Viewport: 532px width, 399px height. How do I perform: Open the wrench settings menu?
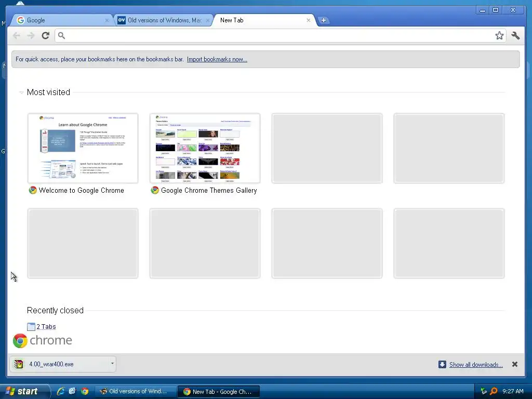515,36
